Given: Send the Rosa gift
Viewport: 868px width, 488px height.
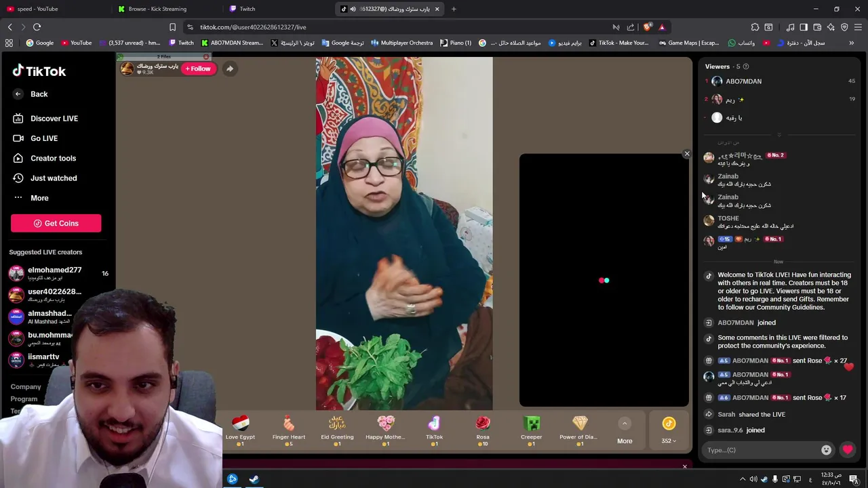Looking at the screenshot, I should 483,430.
